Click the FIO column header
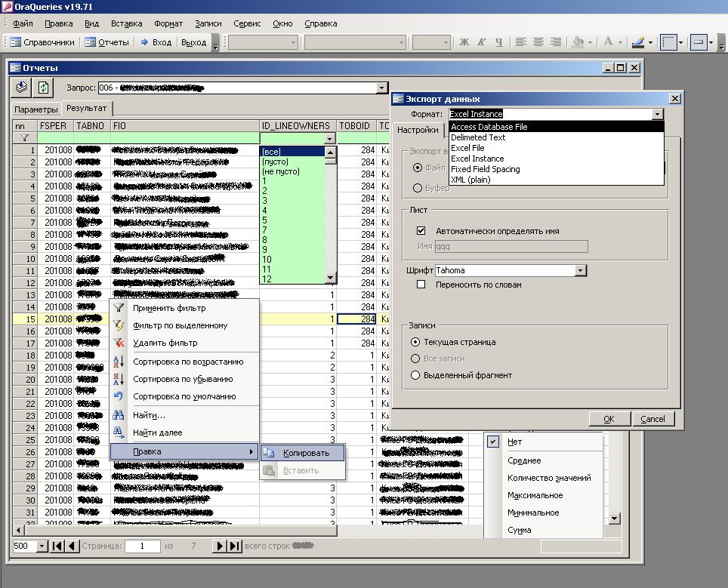 (184, 126)
